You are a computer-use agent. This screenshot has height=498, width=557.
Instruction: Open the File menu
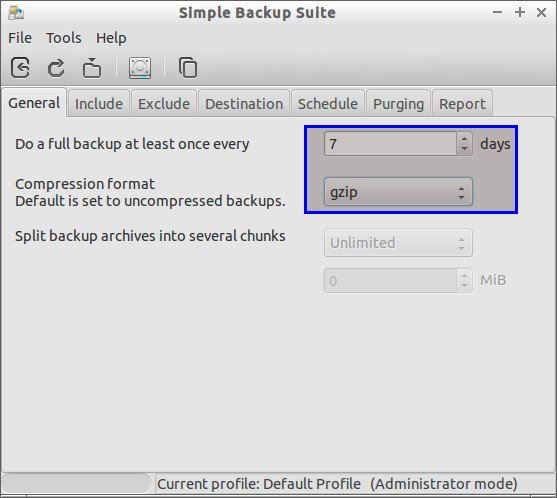coord(20,38)
